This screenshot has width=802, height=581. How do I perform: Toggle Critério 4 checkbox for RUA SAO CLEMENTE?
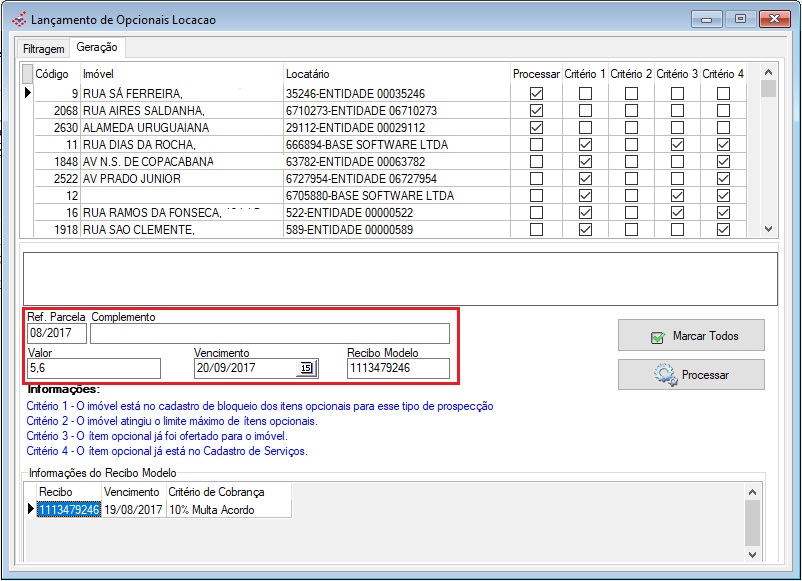pos(723,230)
